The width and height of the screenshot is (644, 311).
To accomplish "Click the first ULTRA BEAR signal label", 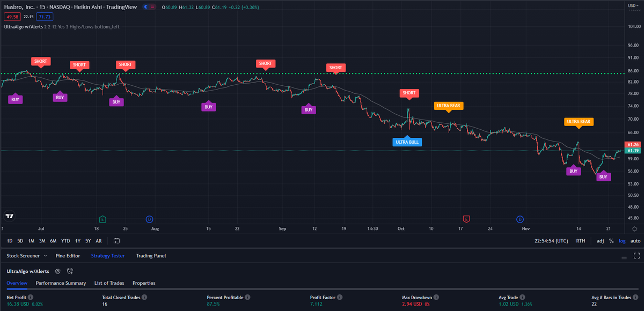I will click(449, 106).
